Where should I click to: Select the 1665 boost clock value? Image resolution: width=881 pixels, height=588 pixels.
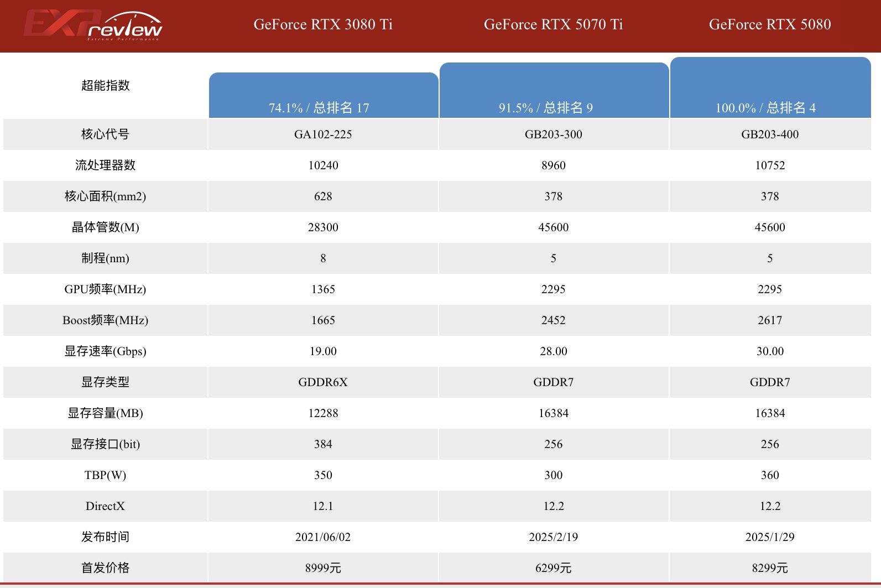(x=323, y=320)
